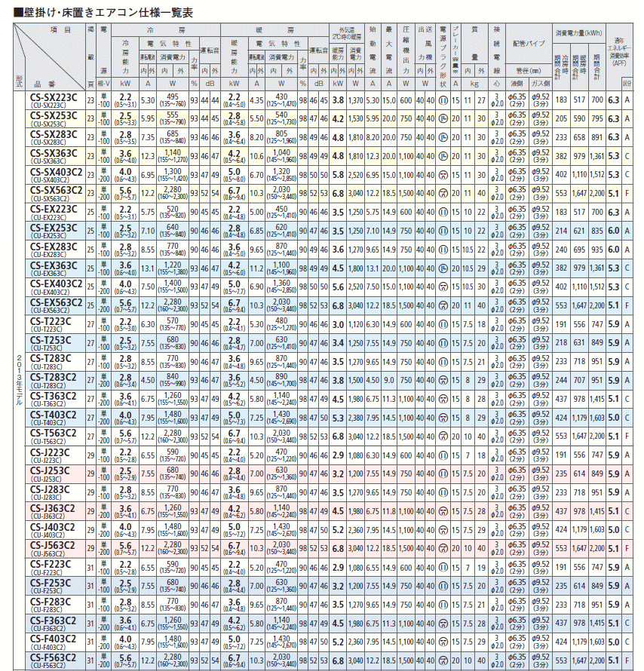The height and width of the screenshot is (671, 644).
Task: Select model name CS-EX253C
Action: 54,228
